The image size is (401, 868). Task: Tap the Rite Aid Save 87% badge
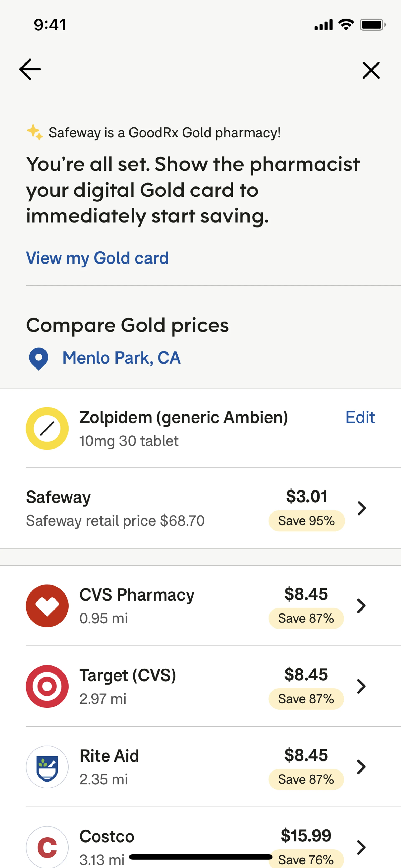click(306, 779)
